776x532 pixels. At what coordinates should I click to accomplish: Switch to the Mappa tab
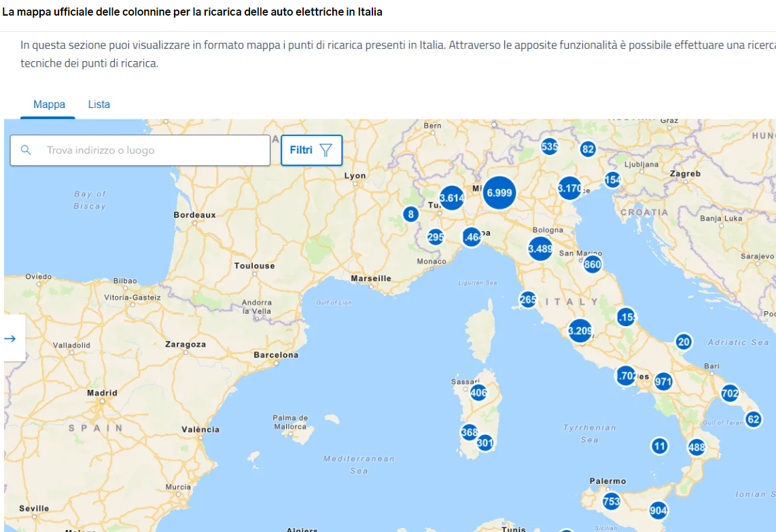pos(49,105)
